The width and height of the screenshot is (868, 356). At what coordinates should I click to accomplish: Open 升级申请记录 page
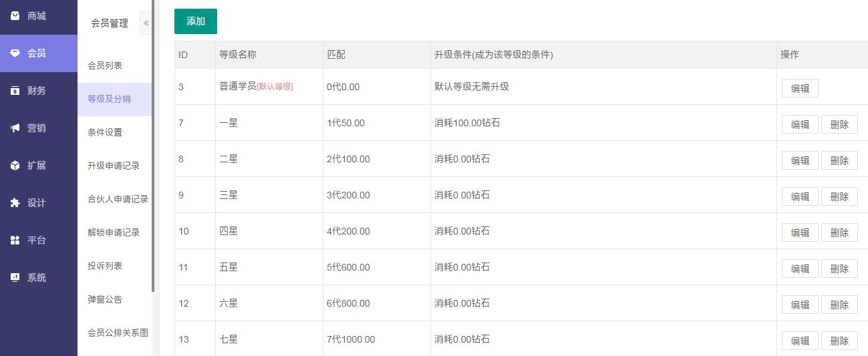point(114,166)
